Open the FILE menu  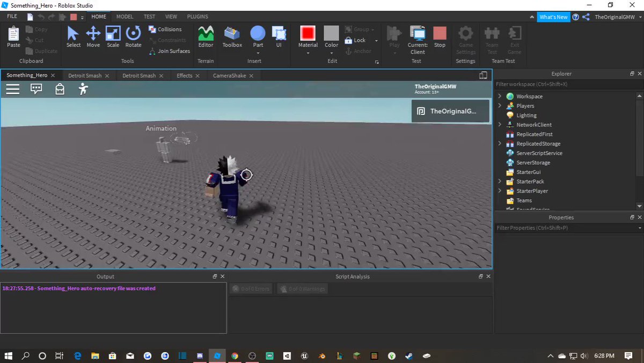click(x=12, y=17)
